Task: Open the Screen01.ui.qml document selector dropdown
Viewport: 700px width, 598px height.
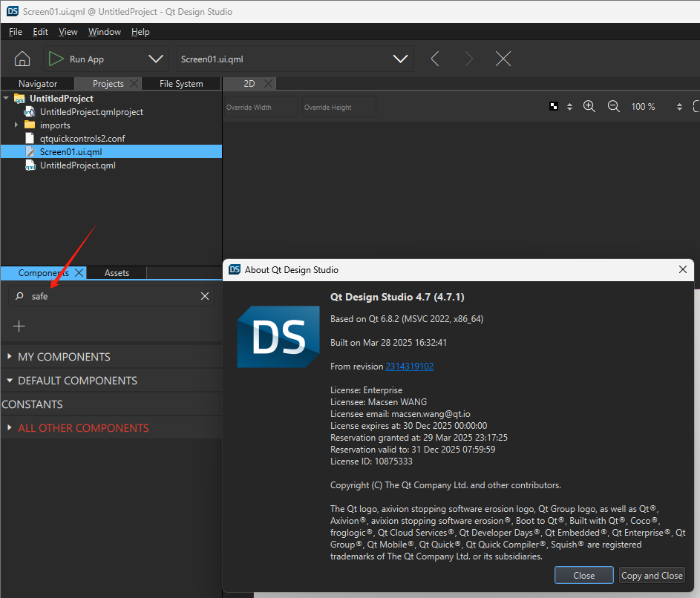Action: [400, 59]
